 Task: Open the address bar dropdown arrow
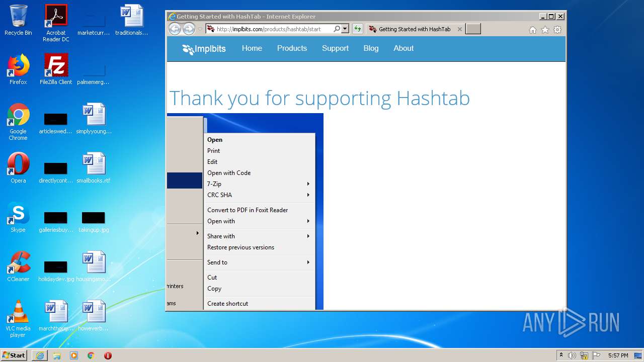(x=345, y=29)
